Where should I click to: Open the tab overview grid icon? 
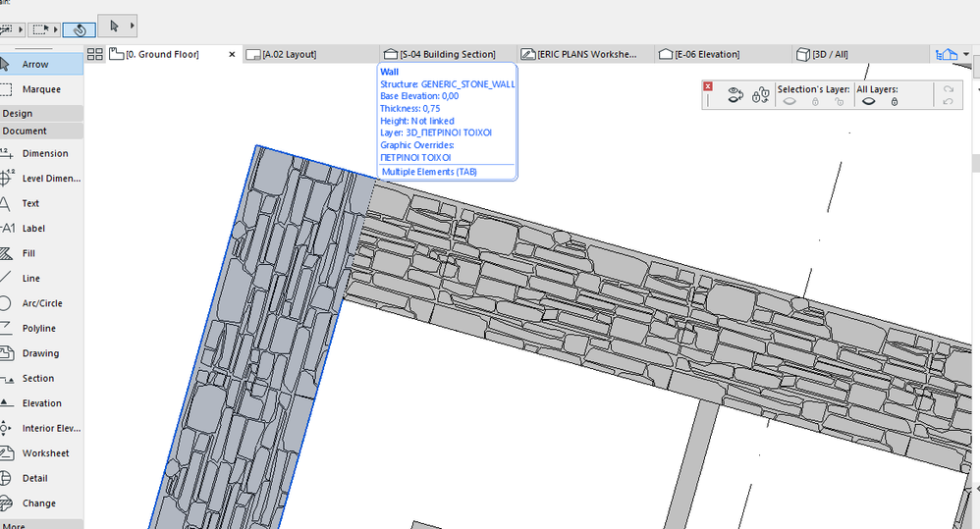(x=95, y=54)
